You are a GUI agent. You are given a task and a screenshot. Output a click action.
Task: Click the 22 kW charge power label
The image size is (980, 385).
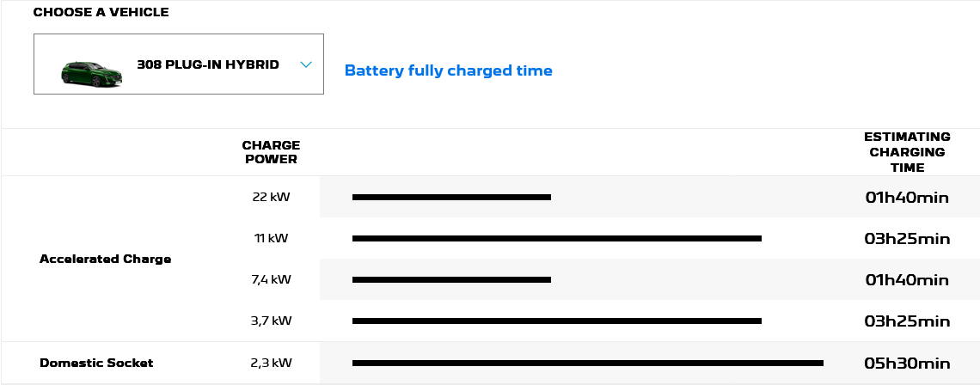[271, 197]
